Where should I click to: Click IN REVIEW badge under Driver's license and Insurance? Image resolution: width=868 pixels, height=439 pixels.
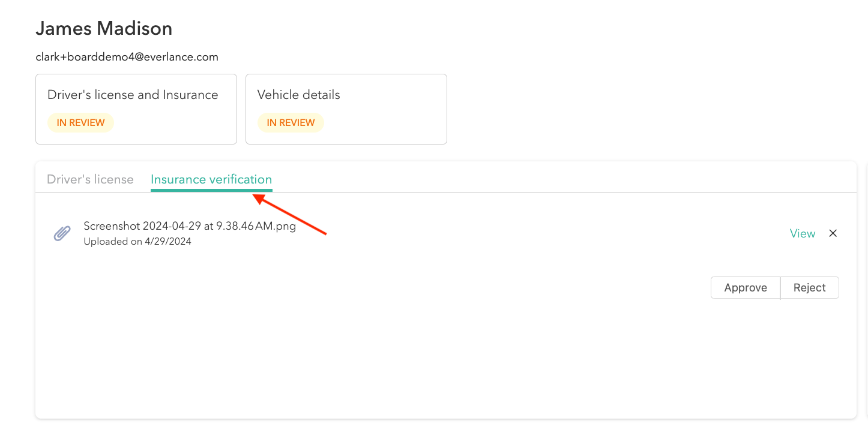tap(80, 122)
